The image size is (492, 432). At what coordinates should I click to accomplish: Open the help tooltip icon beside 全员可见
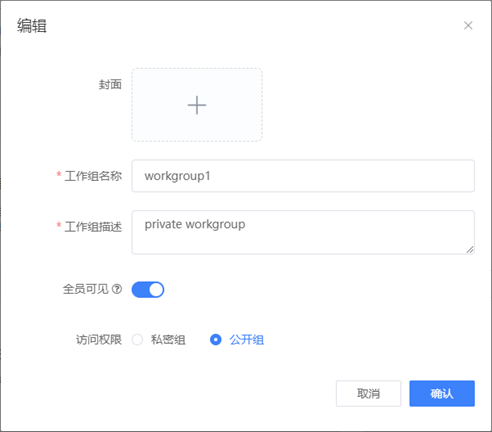click(117, 289)
